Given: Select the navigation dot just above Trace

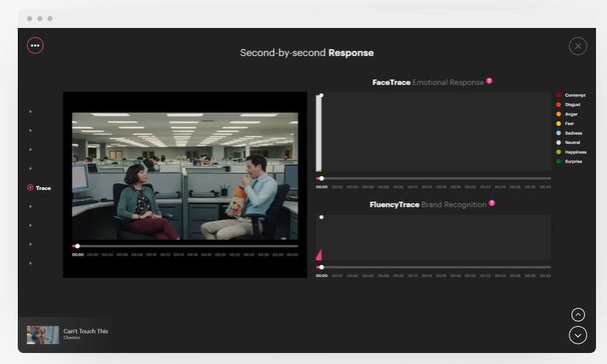Looking at the screenshot, I should (30, 168).
